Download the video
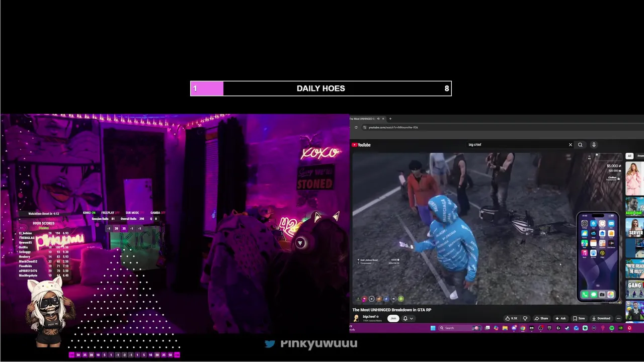 [x=601, y=318]
